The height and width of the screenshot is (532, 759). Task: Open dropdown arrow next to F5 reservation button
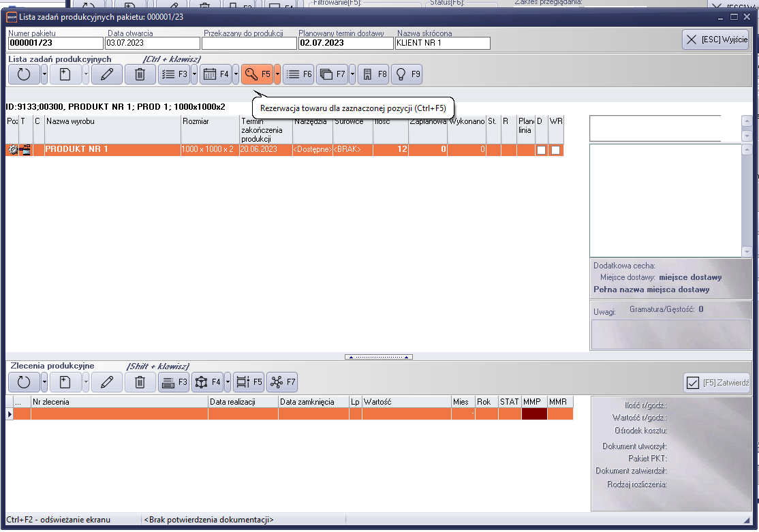point(277,74)
